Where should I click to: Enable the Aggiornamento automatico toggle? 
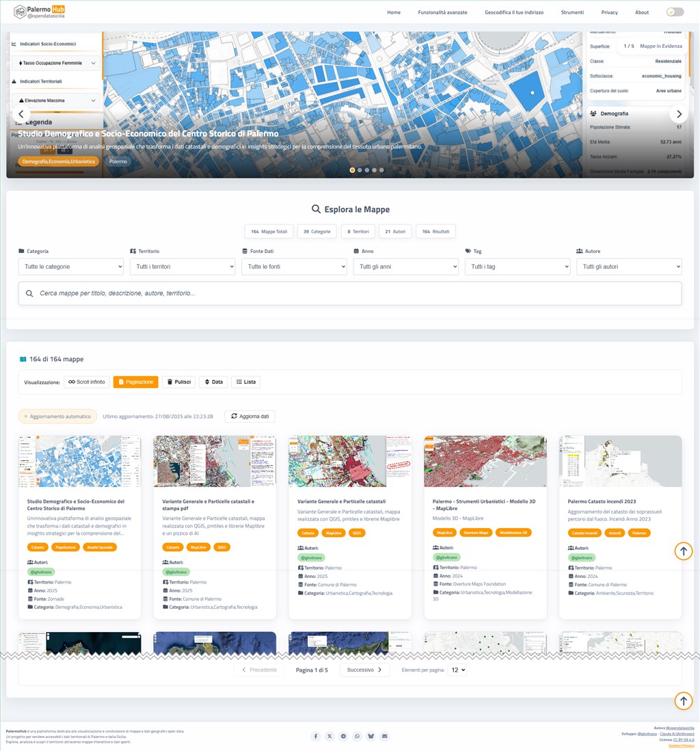(59, 416)
